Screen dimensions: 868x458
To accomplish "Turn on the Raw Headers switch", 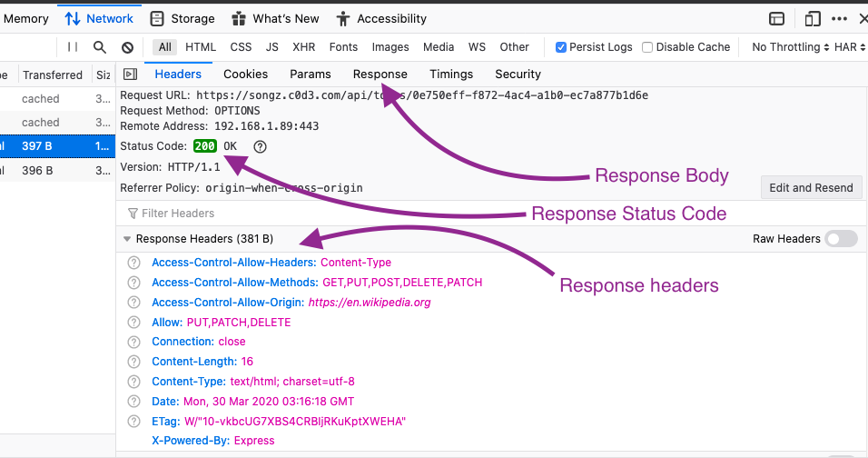I will click(x=841, y=239).
